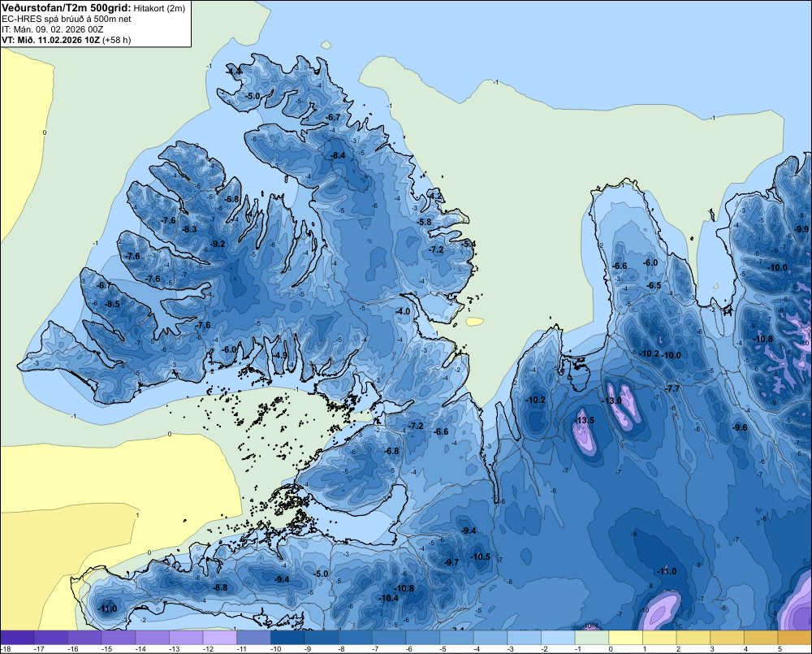Screen dimensions: 812x654
Task: Click the '5' legend scale label
Action: (780, 649)
